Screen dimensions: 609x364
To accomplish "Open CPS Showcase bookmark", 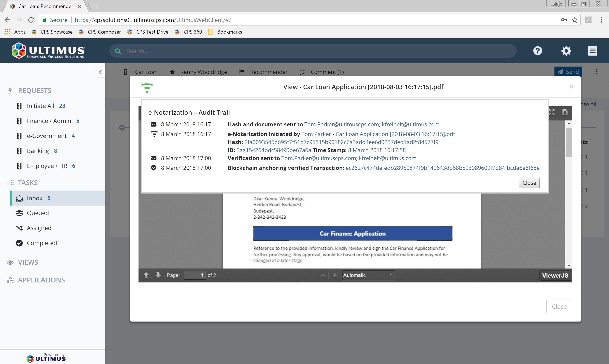I will [x=52, y=32].
